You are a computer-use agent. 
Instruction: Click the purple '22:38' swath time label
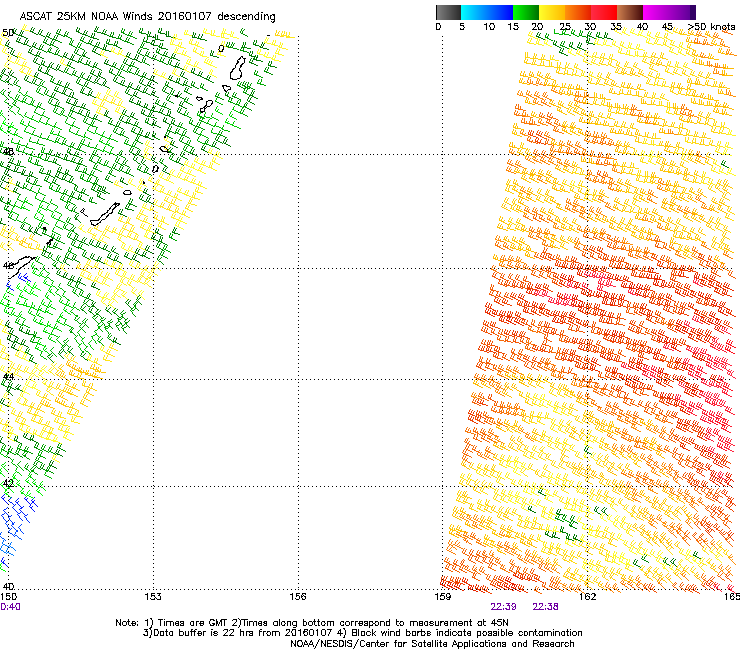[x=545, y=607]
